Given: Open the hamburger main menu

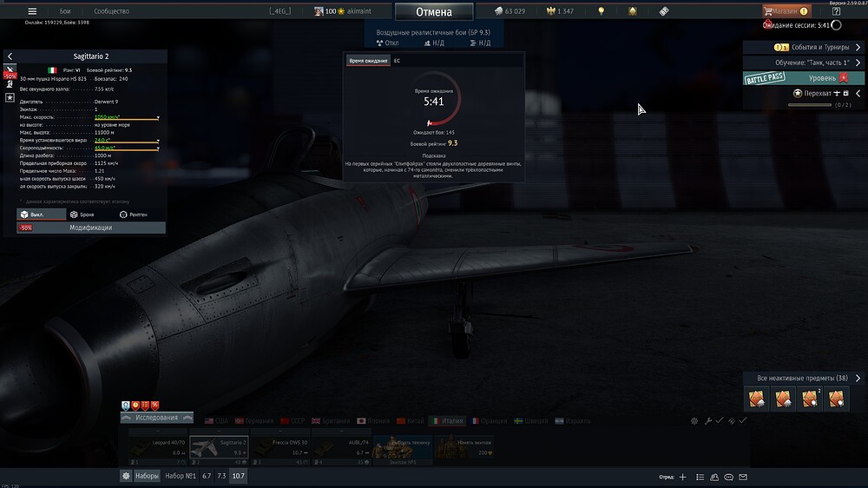Looking at the screenshot, I should (x=32, y=11).
